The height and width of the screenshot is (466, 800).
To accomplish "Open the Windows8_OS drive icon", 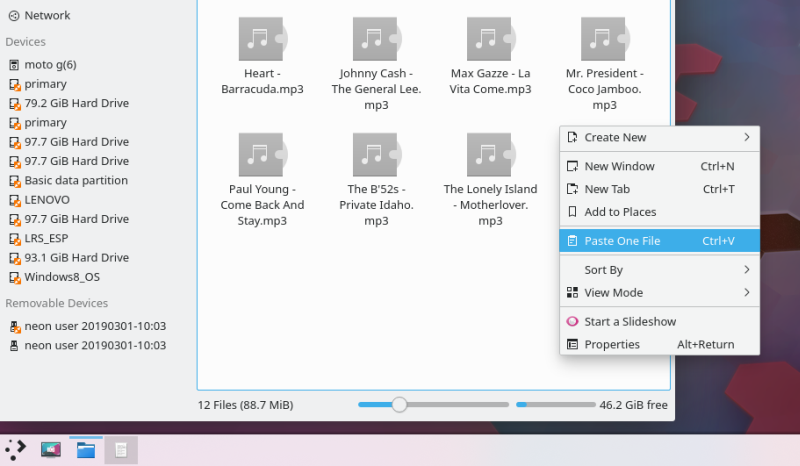I will coord(14,278).
